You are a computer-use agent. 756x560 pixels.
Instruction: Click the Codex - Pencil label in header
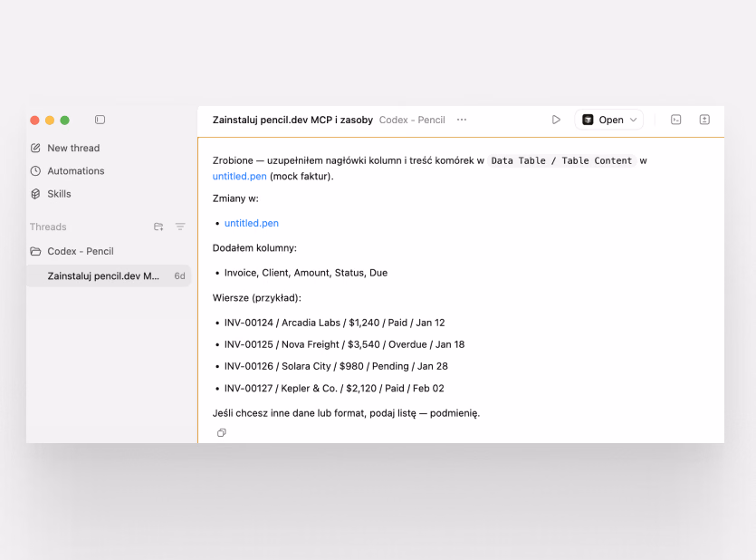tap(412, 120)
